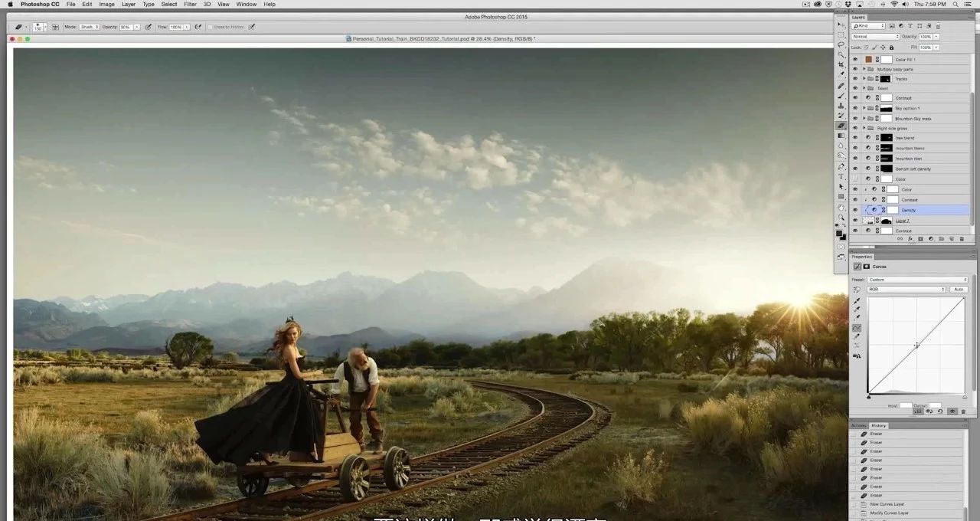Open the Layer menu in menu bar
Screen dimensions: 980x521
pyautogui.click(x=128, y=5)
